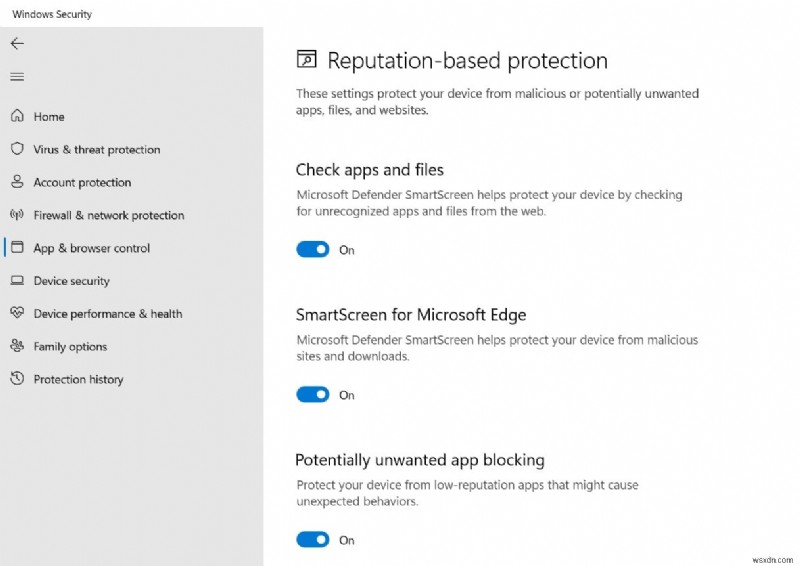The width and height of the screenshot is (800, 566).
Task: Open the hamburger navigation menu
Action: [x=17, y=77]
